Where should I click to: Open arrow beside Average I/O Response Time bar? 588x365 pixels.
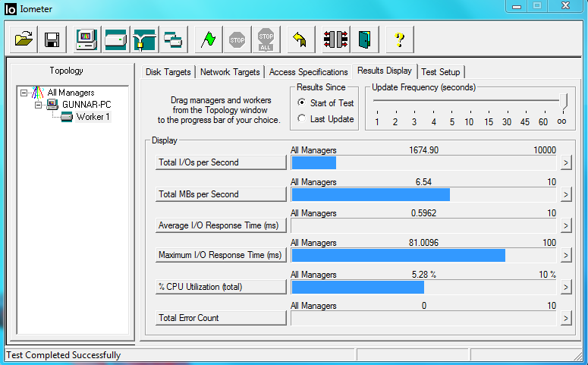tap(566, 226)
